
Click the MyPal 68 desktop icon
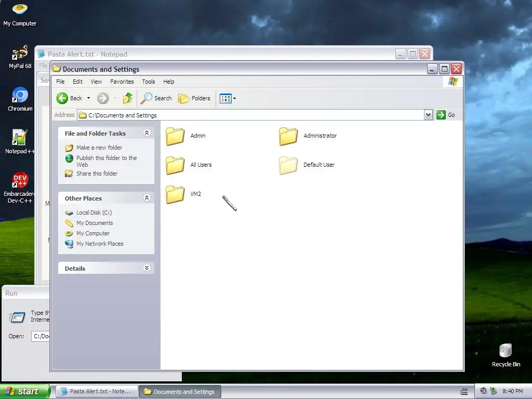point(20,57)
